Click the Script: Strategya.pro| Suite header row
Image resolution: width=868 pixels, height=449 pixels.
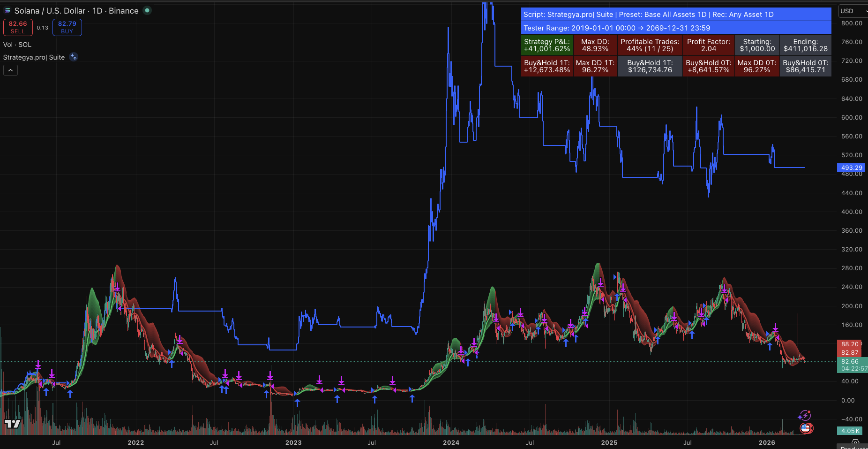click(676, 15)
